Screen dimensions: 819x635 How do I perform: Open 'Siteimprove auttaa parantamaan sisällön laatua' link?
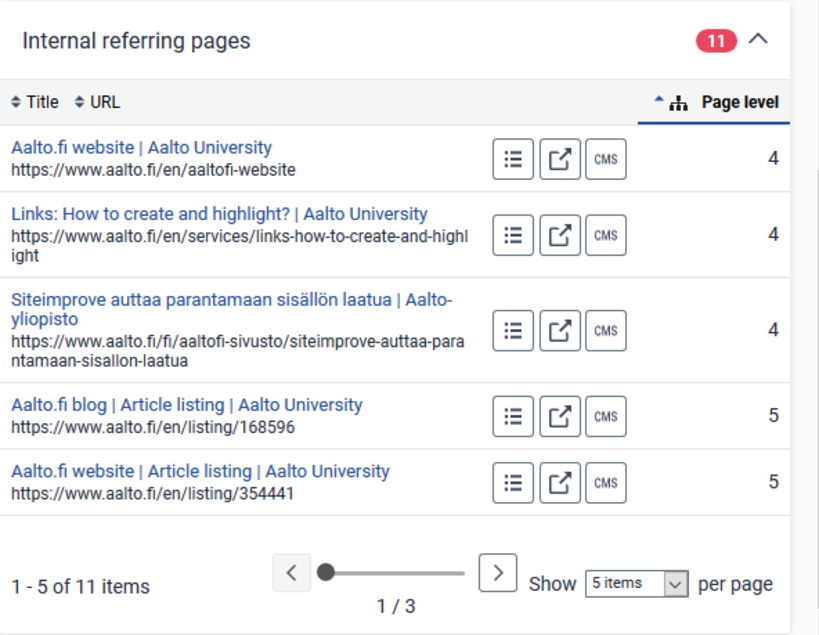(x=231, y=300)
